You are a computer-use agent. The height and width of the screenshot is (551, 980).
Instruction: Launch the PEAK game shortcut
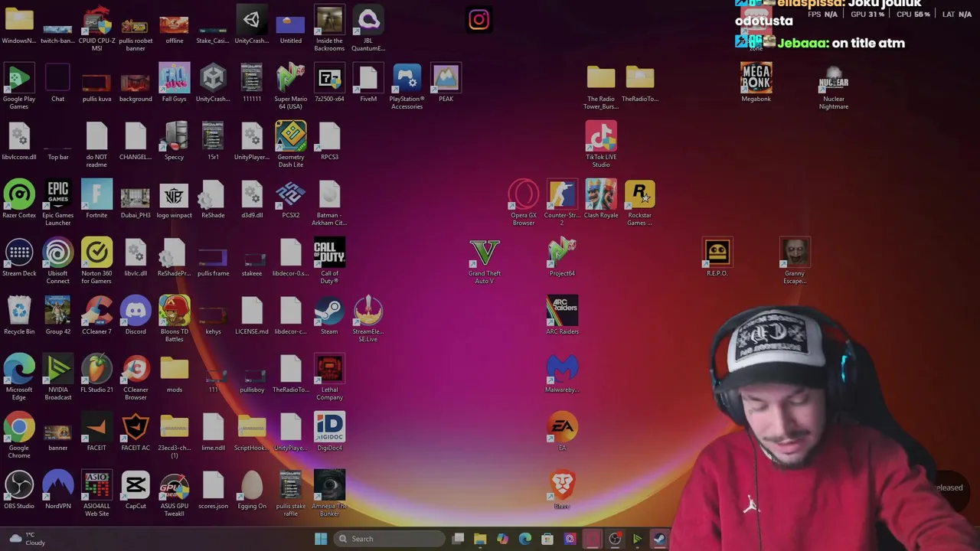446,83
